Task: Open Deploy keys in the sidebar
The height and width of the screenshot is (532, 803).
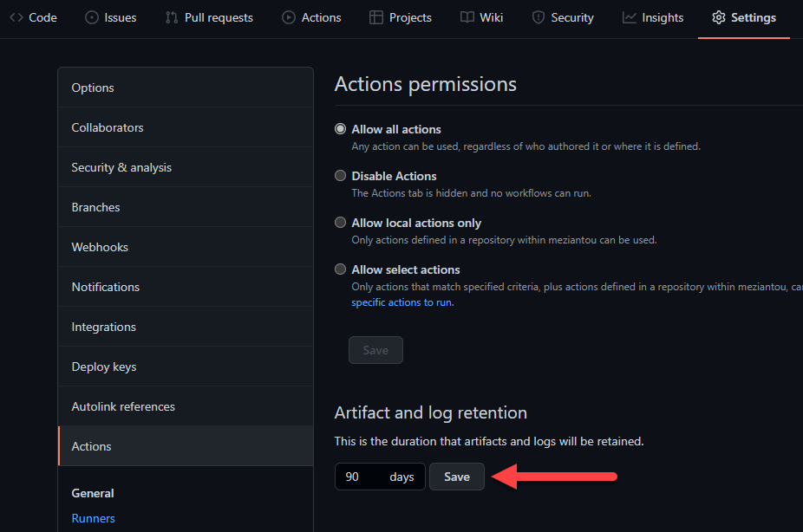Action: [x=104, y=367]
